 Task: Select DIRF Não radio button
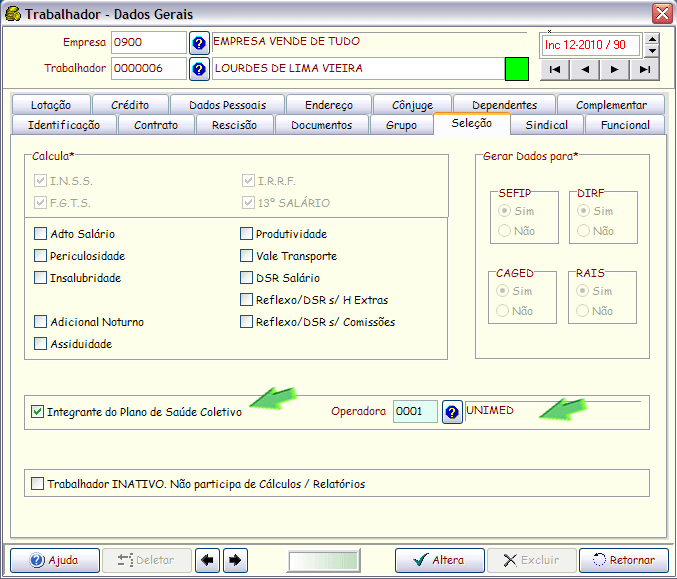click(583, 231)
